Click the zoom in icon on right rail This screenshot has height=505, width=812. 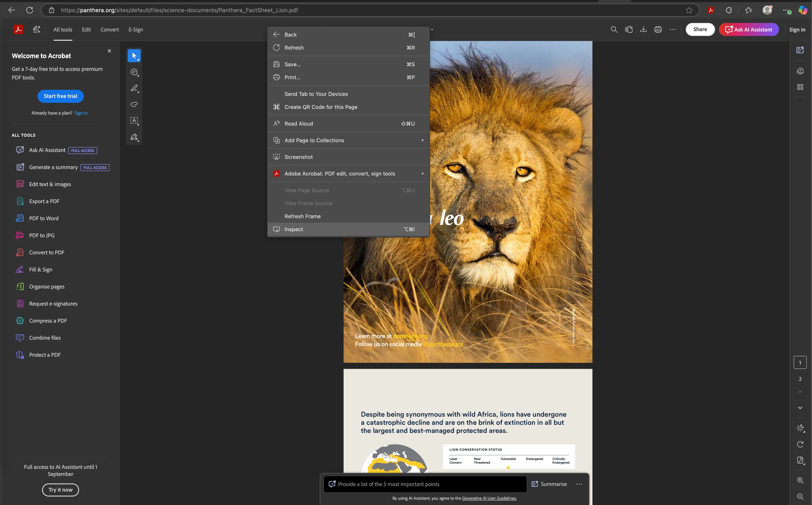(800, 480)
